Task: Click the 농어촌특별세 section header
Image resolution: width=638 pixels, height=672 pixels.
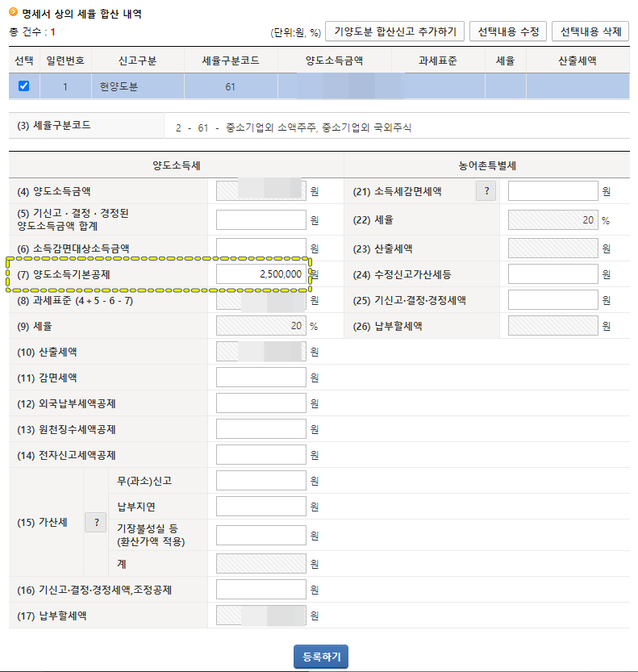Action: (486, 165)
